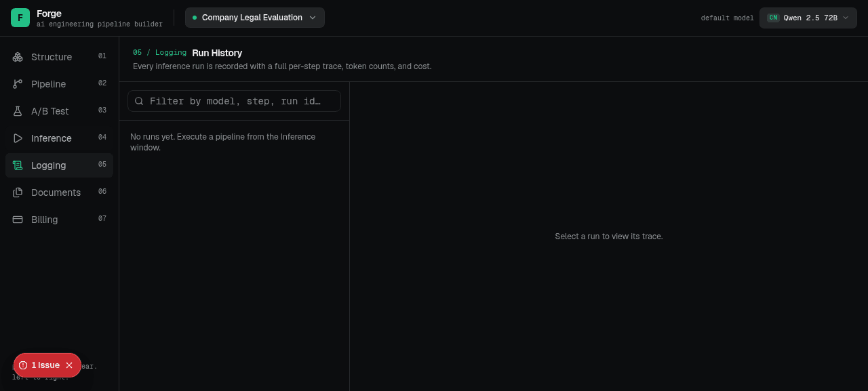The height and width of the screenshot is (391, 868).
Task: Expand project chevron next to Company Legal Evaluation
Action: (x=313, y=18)
